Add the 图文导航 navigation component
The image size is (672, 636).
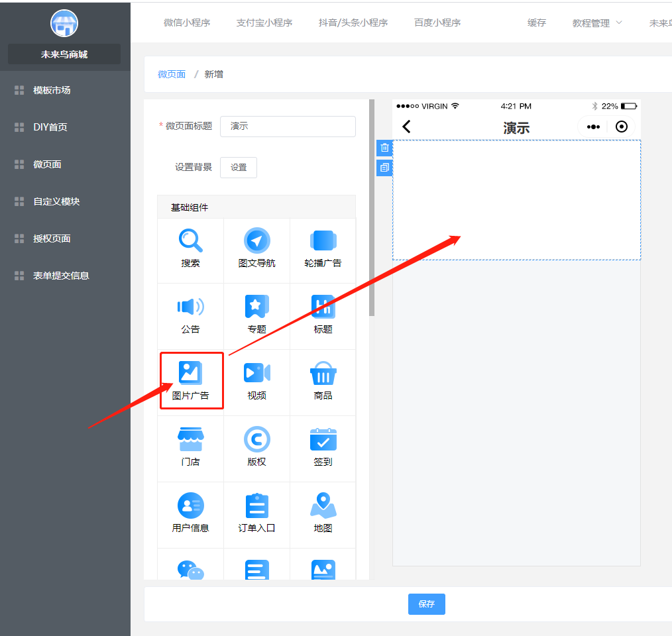click(256, 248)
